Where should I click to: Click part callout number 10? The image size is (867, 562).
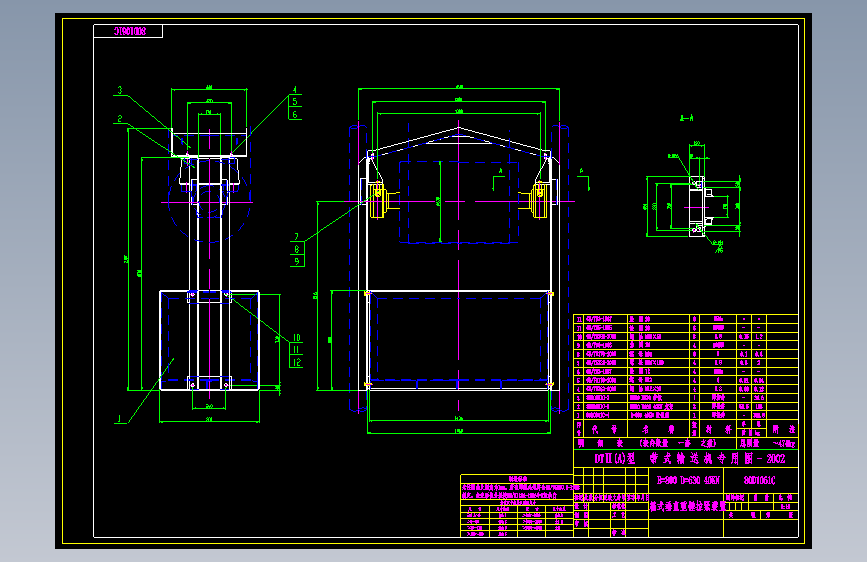296,337
